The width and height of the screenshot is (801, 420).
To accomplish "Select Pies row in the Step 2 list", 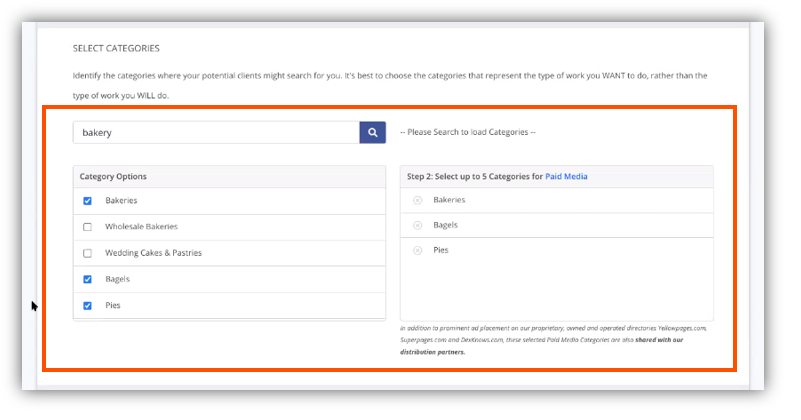I will point(441,250).
